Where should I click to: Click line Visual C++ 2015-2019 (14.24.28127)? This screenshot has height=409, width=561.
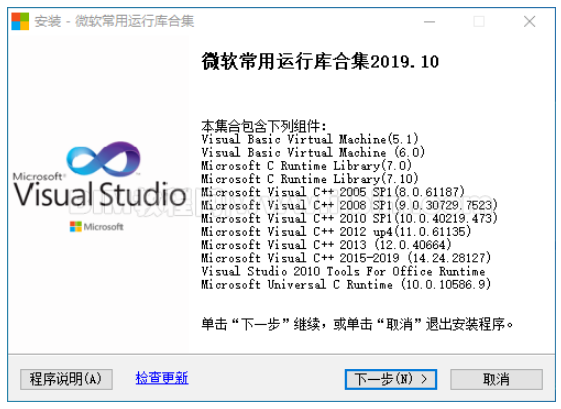[x=346, y=258]
